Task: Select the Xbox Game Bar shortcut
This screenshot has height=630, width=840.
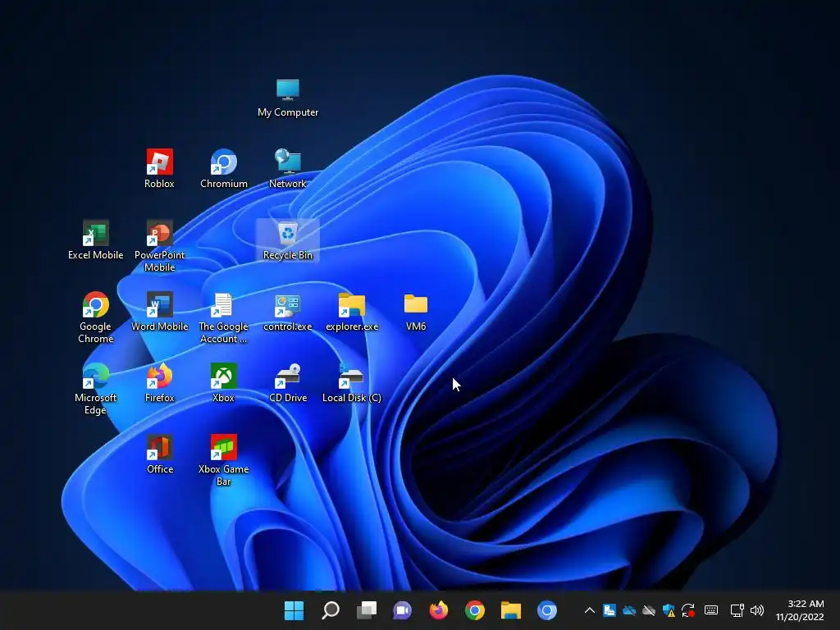Action: [223, 459]
